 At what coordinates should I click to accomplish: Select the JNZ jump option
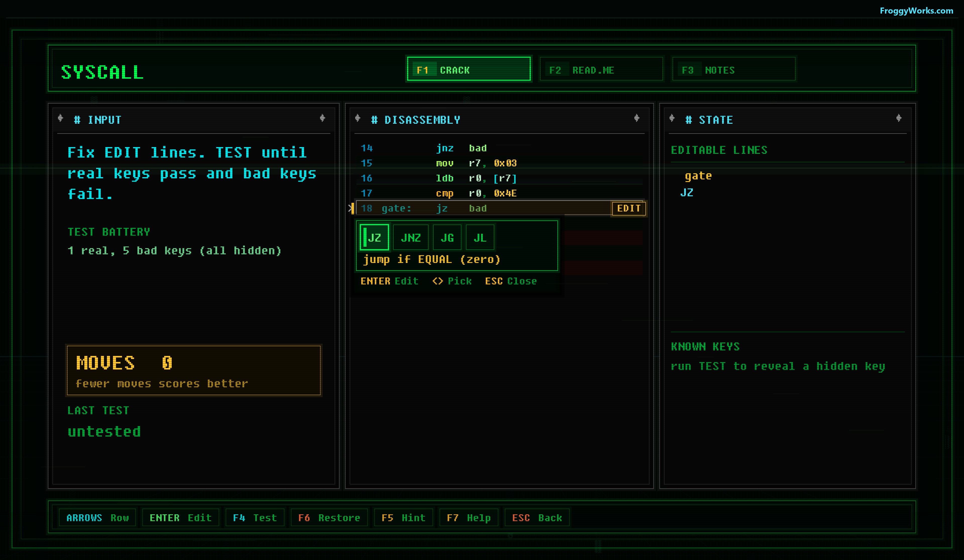pyautogui.click(x=410, y=237)
